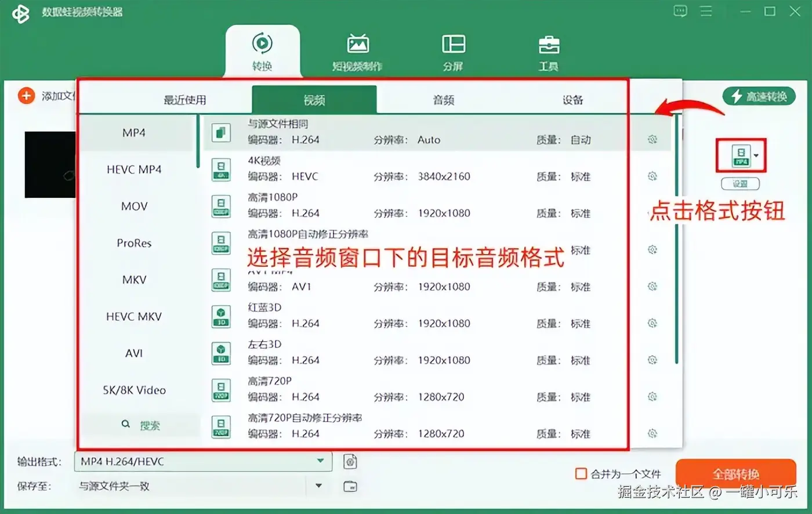Select MOV in the format list
The image size is (812, 514).
134,206
